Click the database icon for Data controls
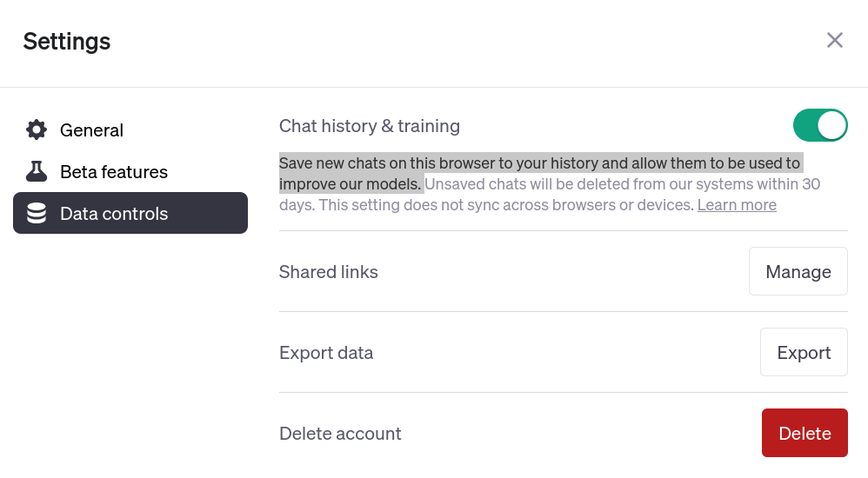Image resolution: width=868 pixels, height=478 pixels. [37, 214]
